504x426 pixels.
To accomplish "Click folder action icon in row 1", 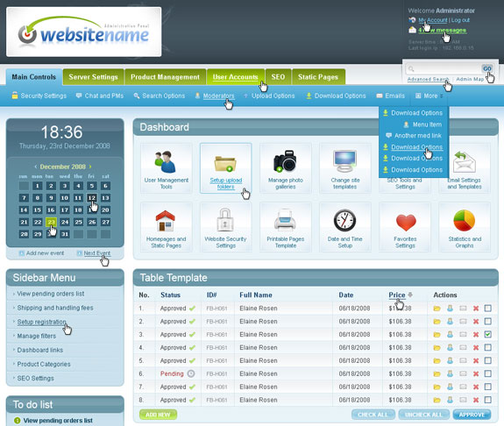I will [437, 309].
